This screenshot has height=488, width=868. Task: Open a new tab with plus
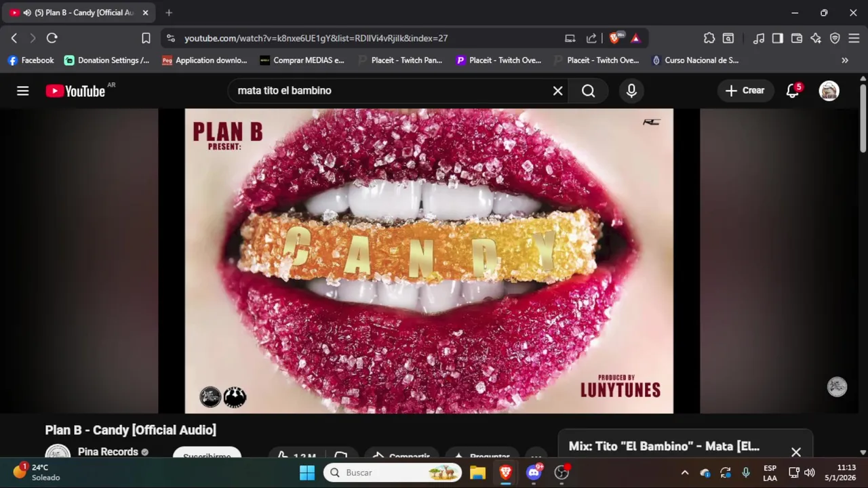coord(169,13)
